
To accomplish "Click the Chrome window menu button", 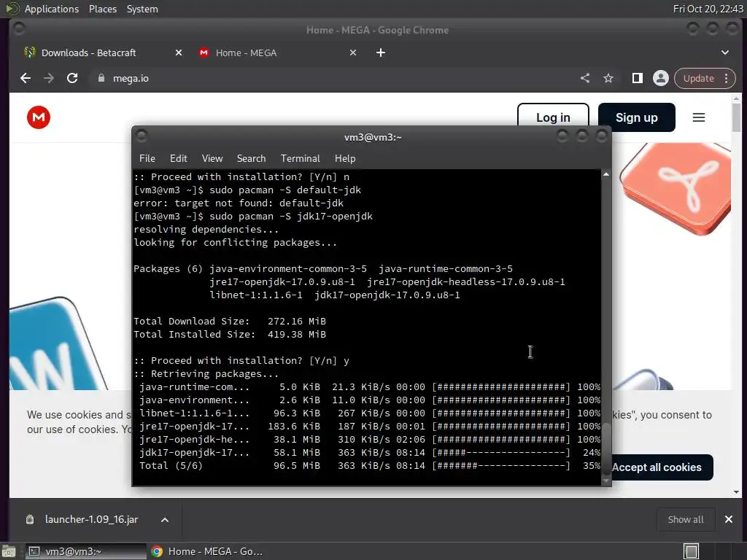I will pos(19,29).
